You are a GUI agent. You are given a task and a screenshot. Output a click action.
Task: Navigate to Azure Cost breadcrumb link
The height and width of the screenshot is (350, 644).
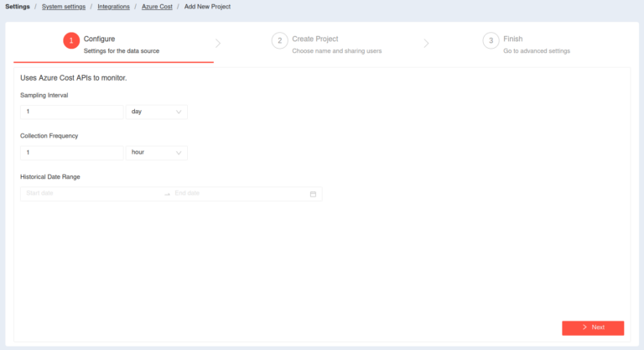156,7
